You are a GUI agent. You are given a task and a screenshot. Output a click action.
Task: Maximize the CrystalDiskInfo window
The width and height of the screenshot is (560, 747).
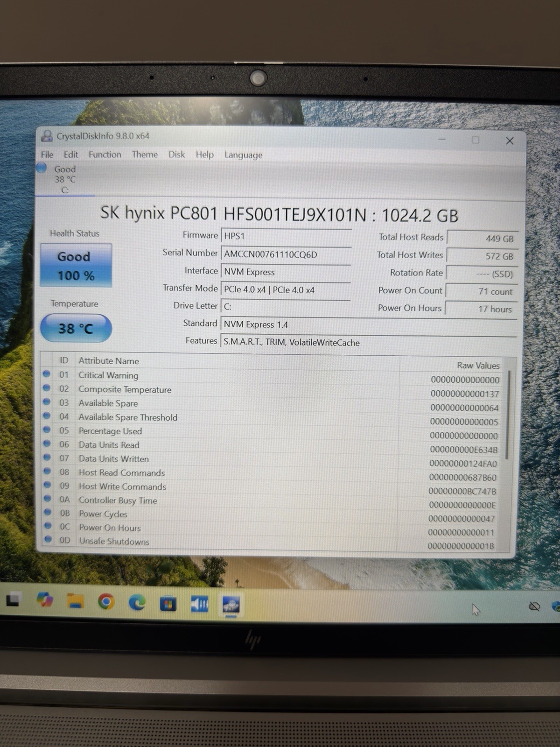point(475,140)
